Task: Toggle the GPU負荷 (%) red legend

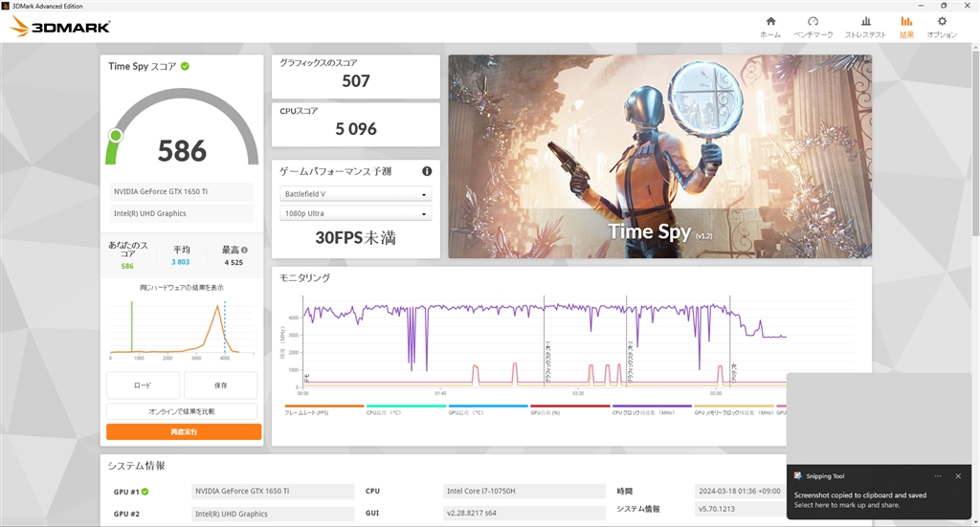Action: 570,409
